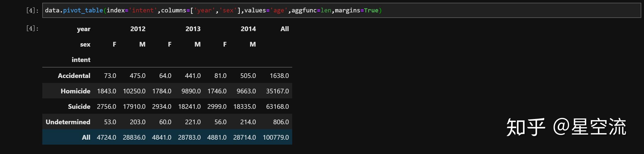644x154 pixels.
Task: Click the year level header label
Action: coord(83,29)
